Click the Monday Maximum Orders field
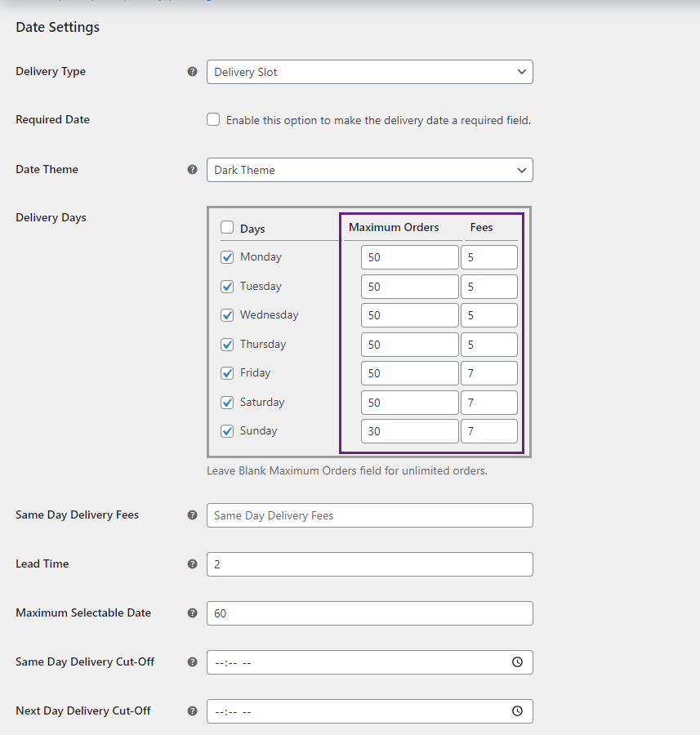 [410, 257]
